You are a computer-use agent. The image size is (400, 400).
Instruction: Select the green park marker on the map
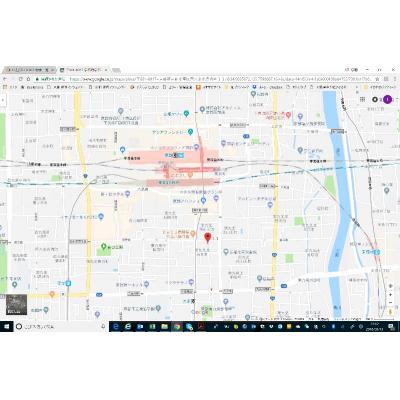[x=103, y=247]
